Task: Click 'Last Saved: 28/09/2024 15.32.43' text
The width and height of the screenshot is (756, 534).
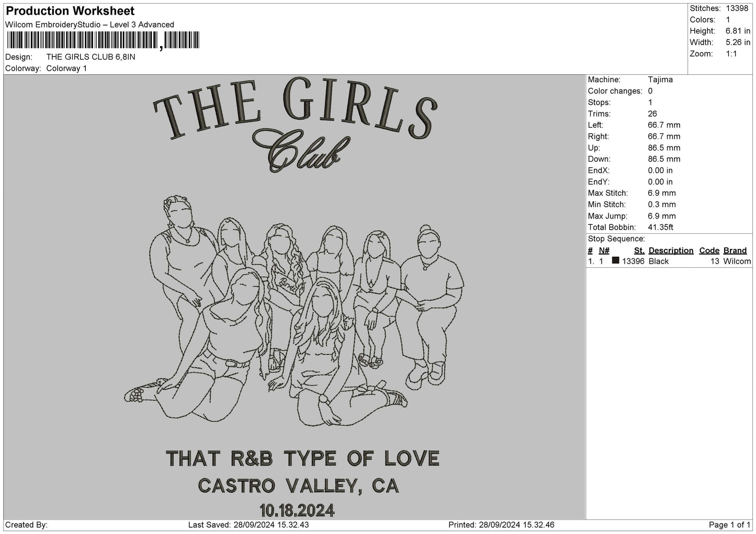Action: click(x=249, y=525)
